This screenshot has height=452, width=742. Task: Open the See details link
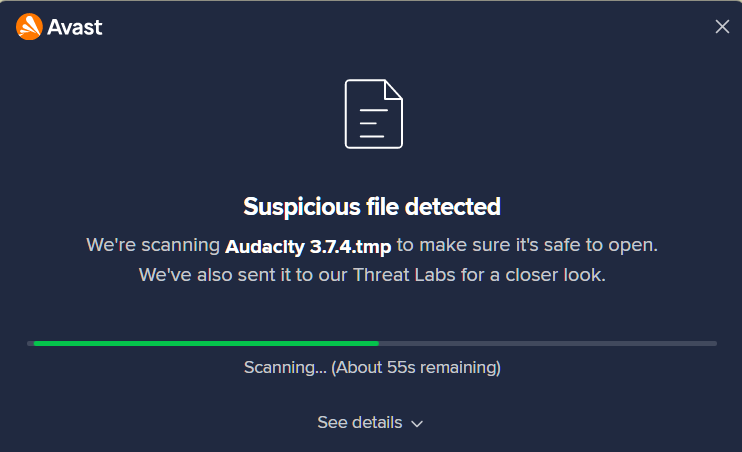(360, 422)
